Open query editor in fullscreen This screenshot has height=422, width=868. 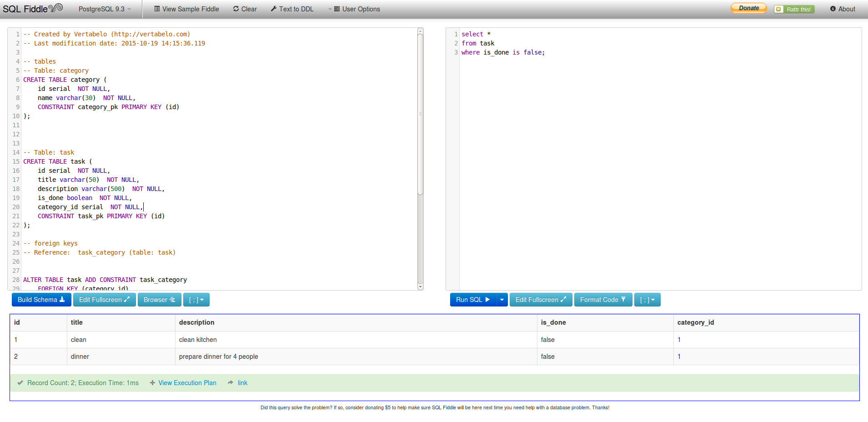click(x=541, y=300)
